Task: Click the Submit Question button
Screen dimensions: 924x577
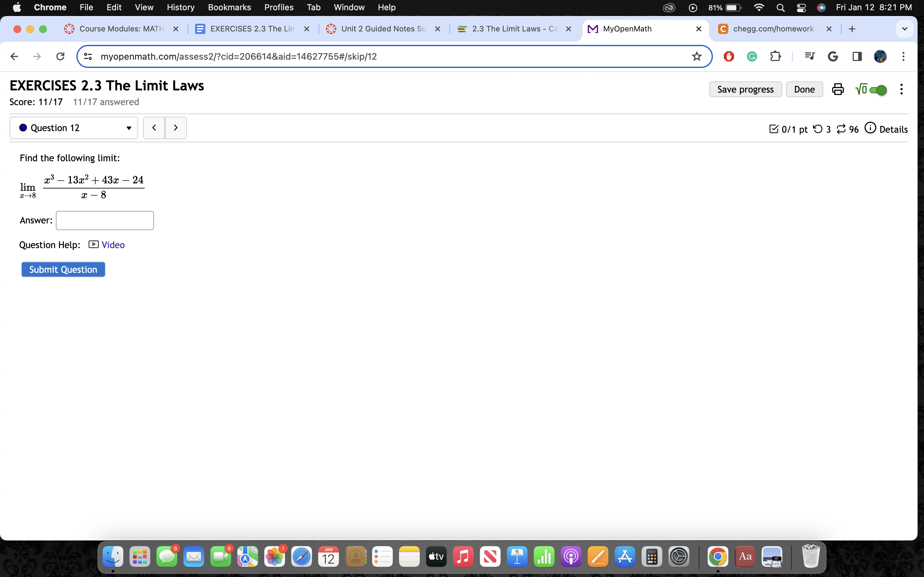Action: (63, 269)
